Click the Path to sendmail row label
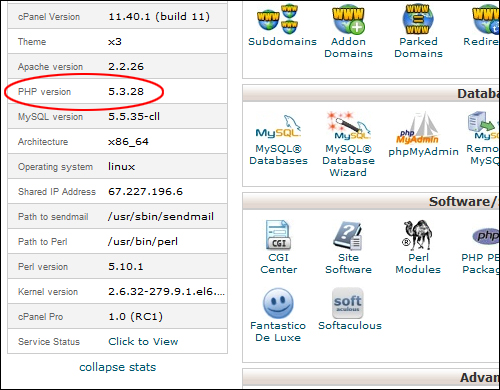Viewport: 500px width, 390px height. click(x=53, y=217)
